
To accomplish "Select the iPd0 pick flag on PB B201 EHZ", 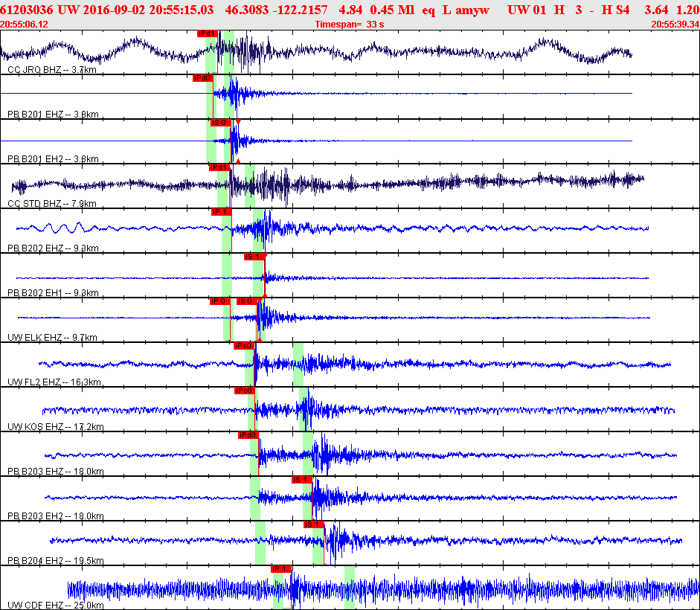I will tap(202, 78).
